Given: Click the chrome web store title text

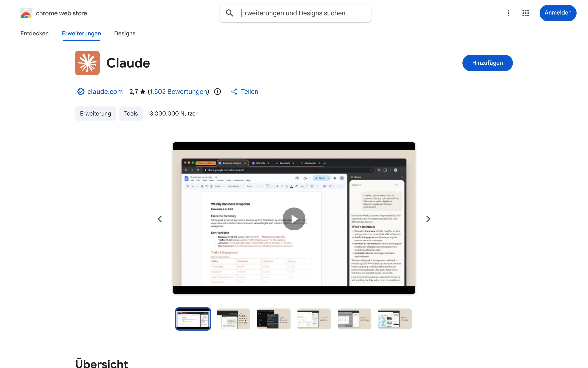Looking at the screenshot, I should [x=61, y=13].
